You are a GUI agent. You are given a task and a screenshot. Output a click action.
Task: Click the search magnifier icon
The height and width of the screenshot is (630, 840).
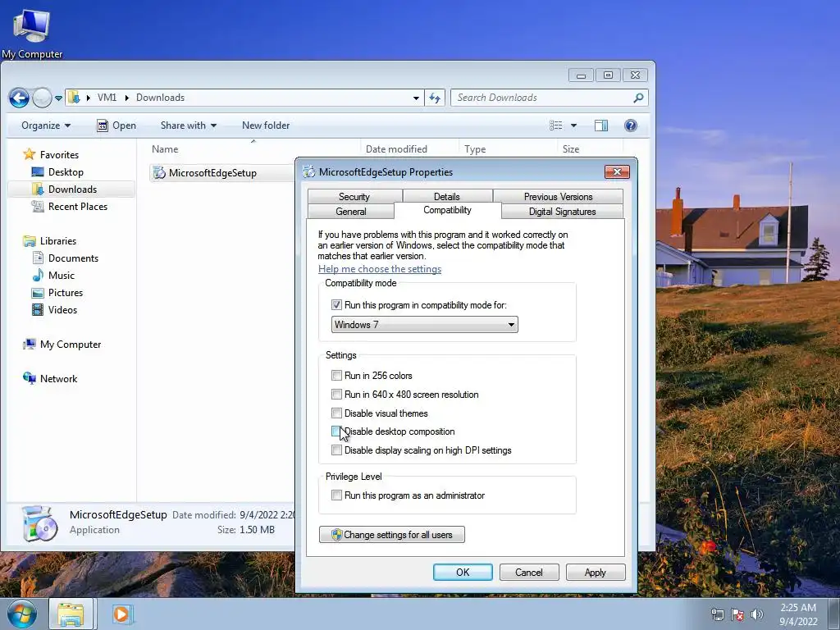(x=638, y=98)
